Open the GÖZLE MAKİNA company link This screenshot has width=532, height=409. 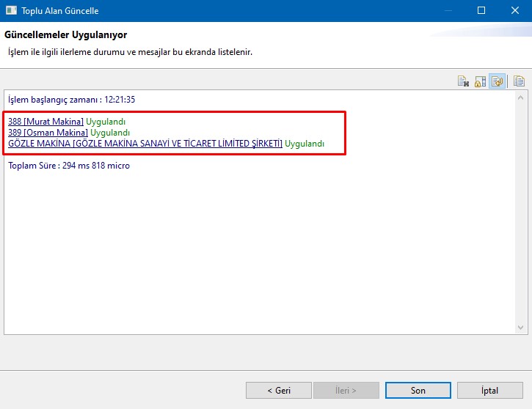145,144
